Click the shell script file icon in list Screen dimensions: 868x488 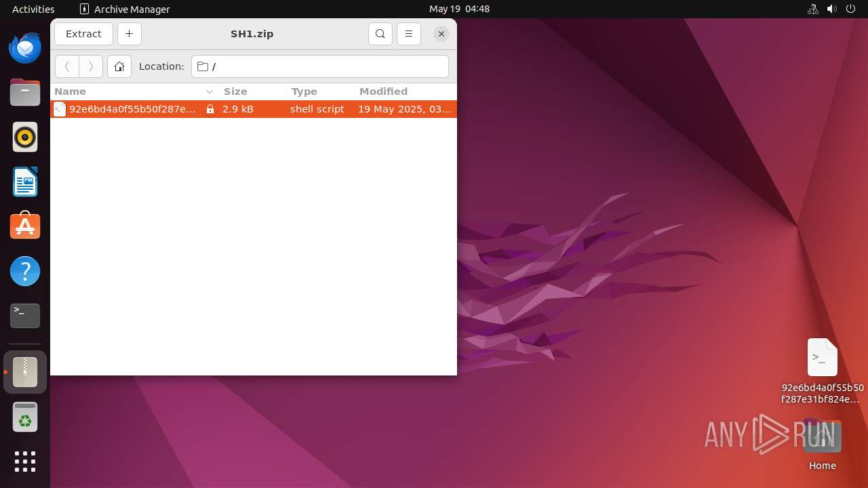(60, 109)
